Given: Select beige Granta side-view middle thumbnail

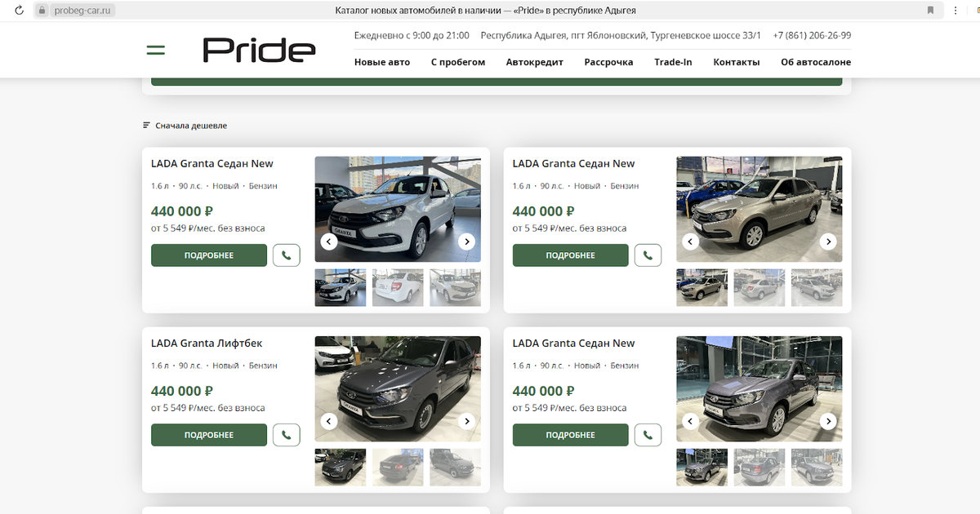Looking at the screenshot, I should (759, 287).
